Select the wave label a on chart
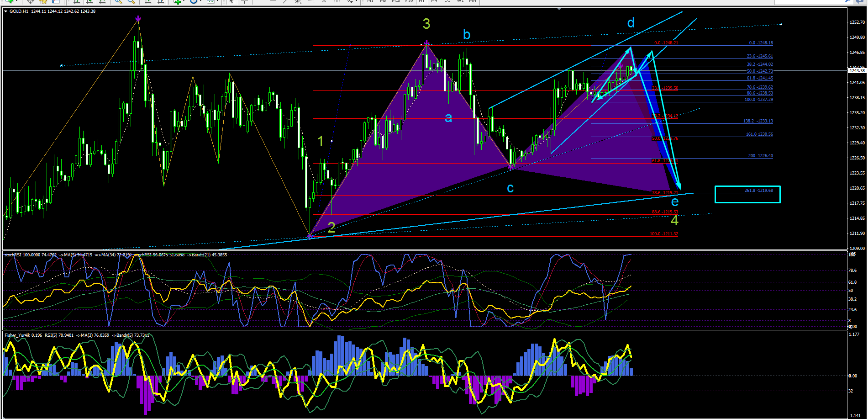 [448, 118]
